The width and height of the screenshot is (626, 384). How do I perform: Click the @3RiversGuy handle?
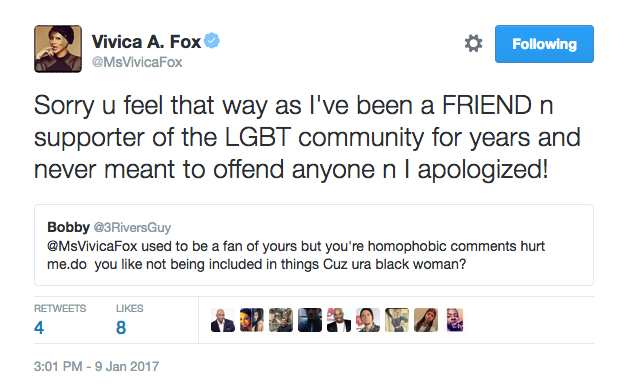[132, 228]
